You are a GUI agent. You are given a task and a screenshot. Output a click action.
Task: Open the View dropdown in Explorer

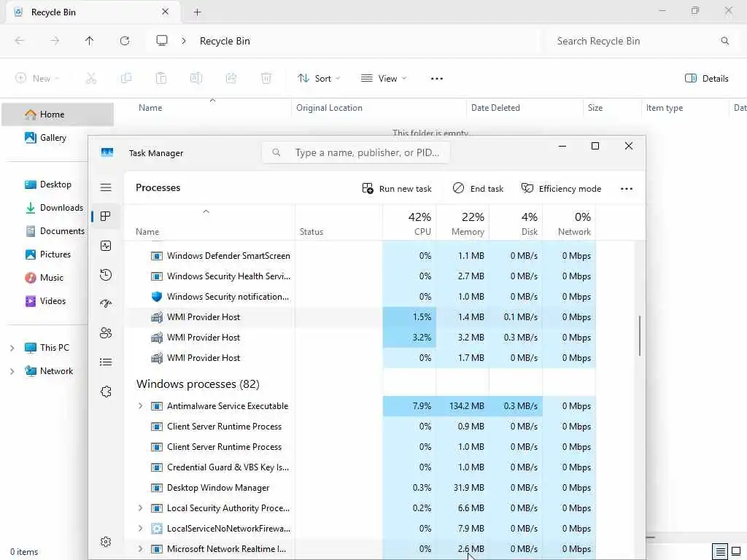384,79
